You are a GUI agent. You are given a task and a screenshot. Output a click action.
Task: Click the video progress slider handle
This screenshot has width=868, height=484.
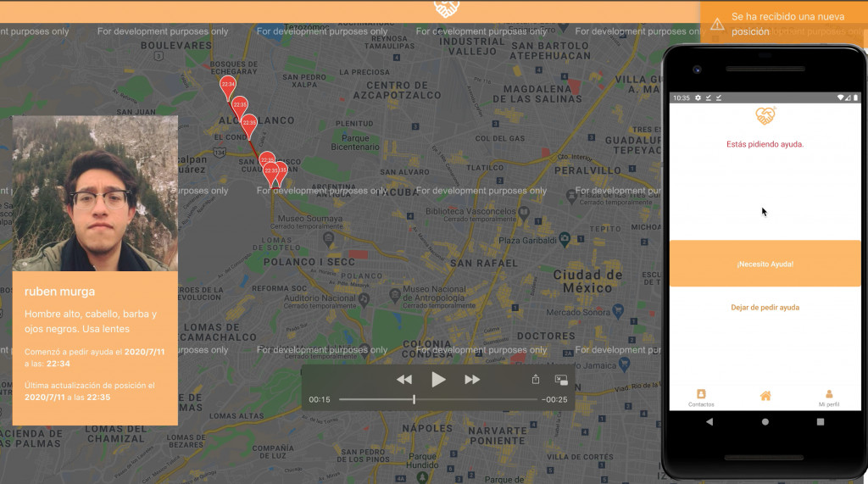point(414,399)
